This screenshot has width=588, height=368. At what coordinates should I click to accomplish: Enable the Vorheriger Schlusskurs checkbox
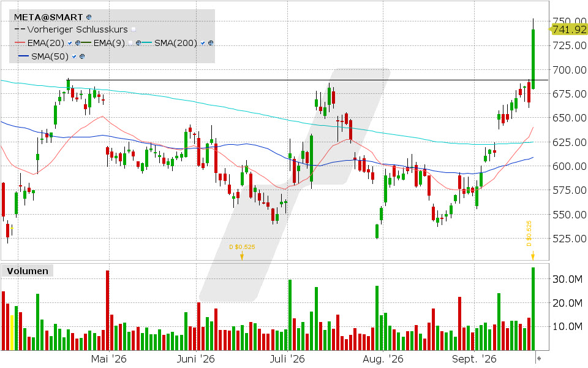[x=134, y=29]
